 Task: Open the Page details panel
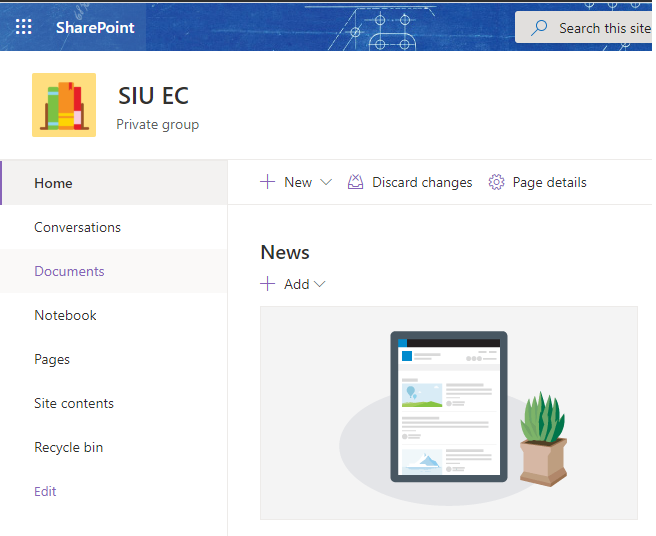[x=537, y=182]
